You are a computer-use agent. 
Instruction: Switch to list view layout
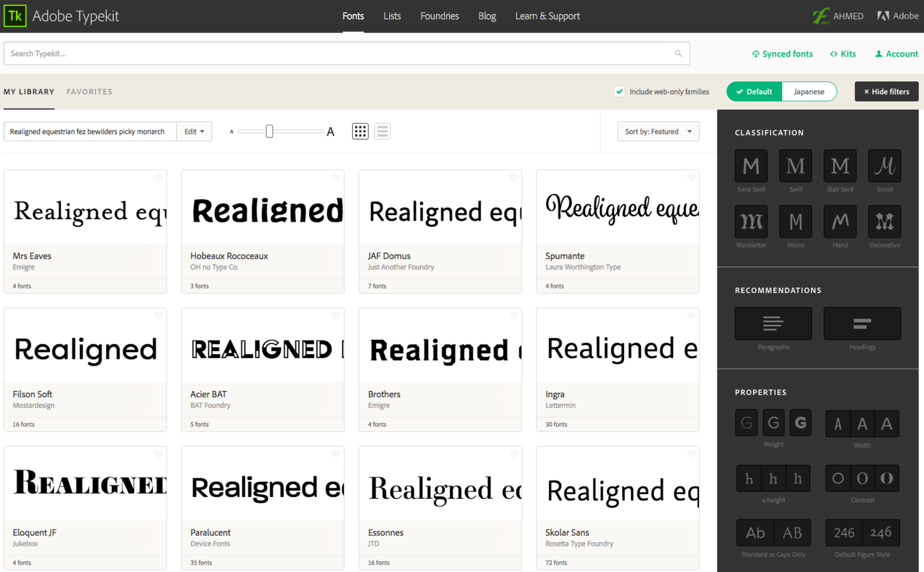[383, 132]
